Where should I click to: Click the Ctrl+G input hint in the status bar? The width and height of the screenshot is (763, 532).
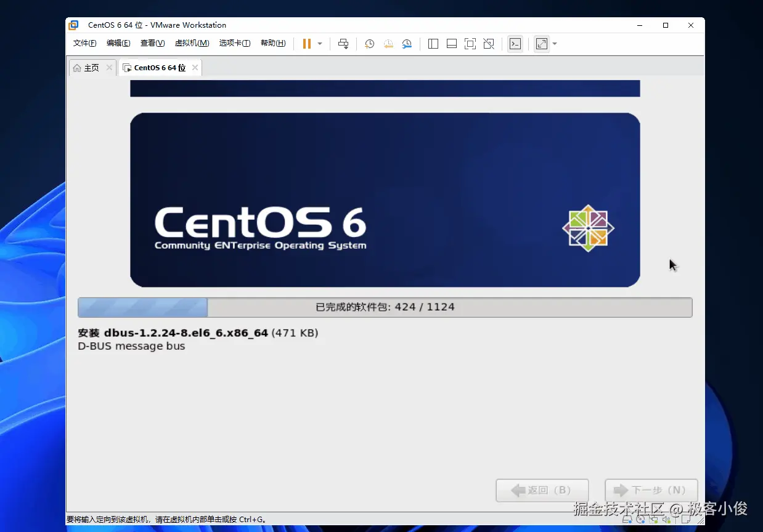[166, 520]
